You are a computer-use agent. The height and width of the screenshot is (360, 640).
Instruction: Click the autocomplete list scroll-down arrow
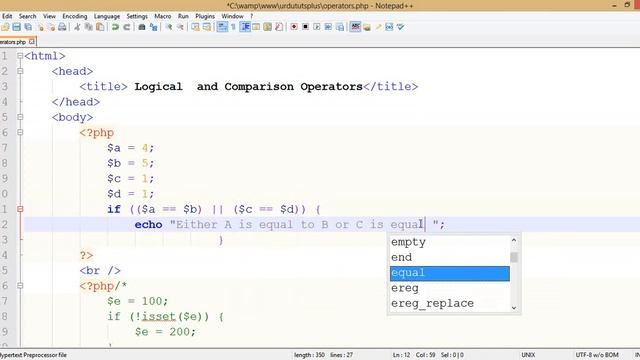tap(514, 308)
